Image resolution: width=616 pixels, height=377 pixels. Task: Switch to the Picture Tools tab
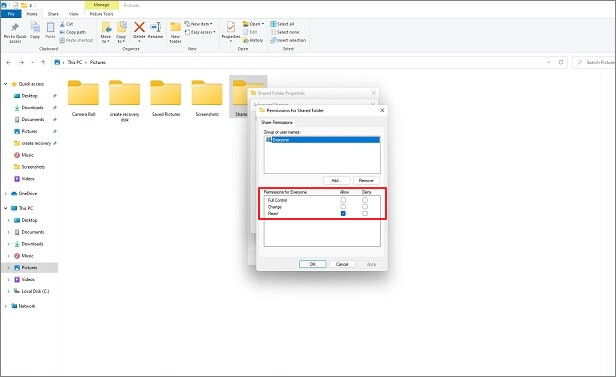click(101, 14)
